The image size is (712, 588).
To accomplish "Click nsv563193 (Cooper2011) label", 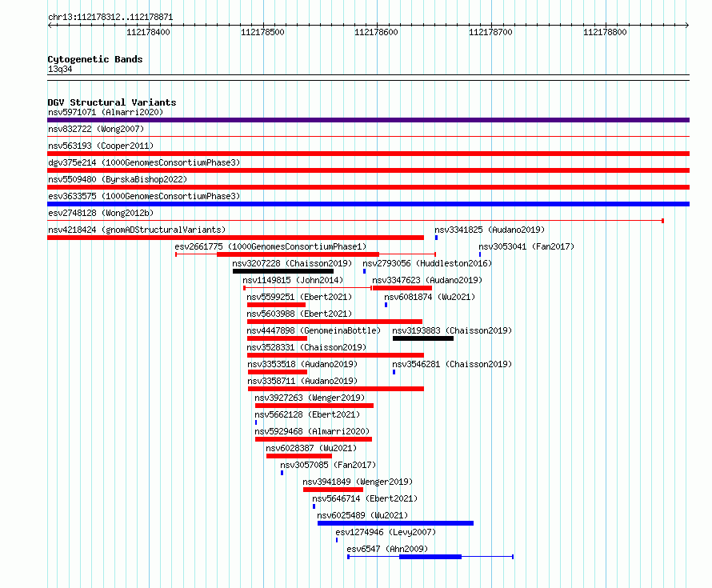I will pos(101,146).
